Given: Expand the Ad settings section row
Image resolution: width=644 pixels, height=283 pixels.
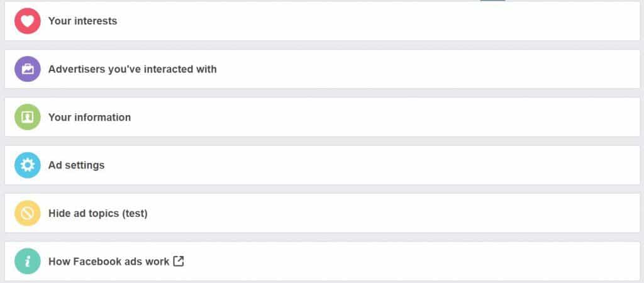Looking at the screenshot, I should coord(323,165).
